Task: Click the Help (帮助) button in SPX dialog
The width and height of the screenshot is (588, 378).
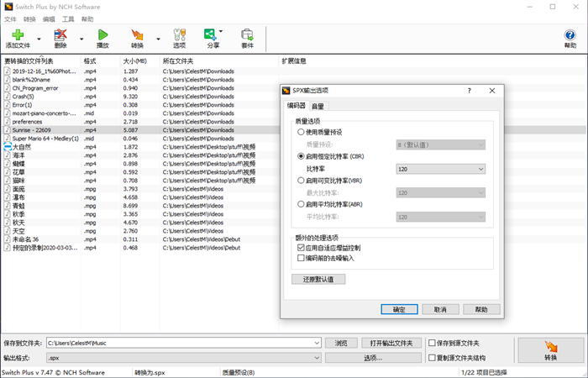Action: point(481,309)
